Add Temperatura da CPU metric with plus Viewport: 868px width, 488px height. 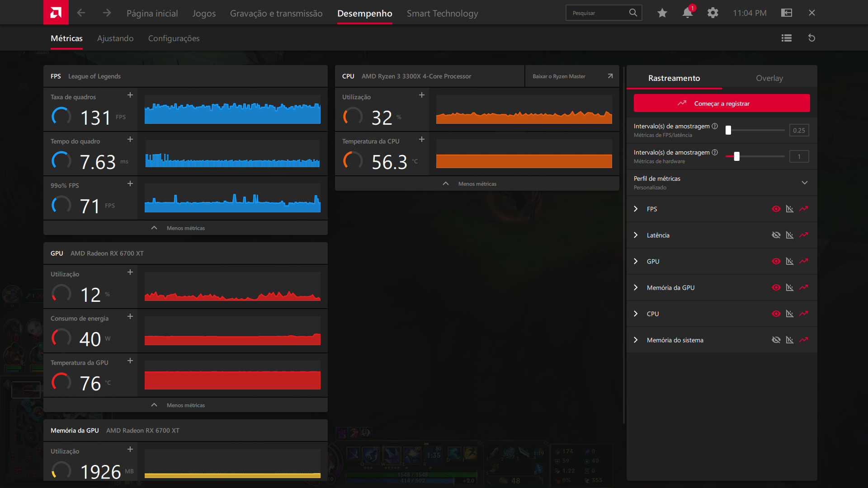[x=422, y=139]
